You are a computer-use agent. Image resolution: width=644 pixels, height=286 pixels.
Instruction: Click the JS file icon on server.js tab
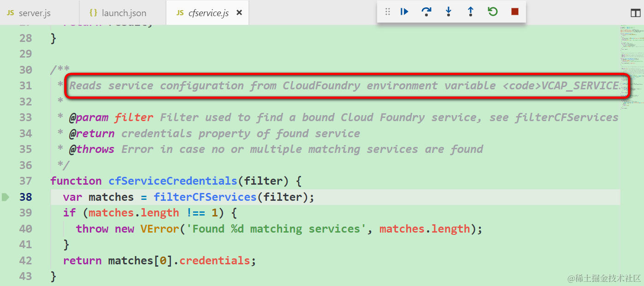(x=10, y=13)
